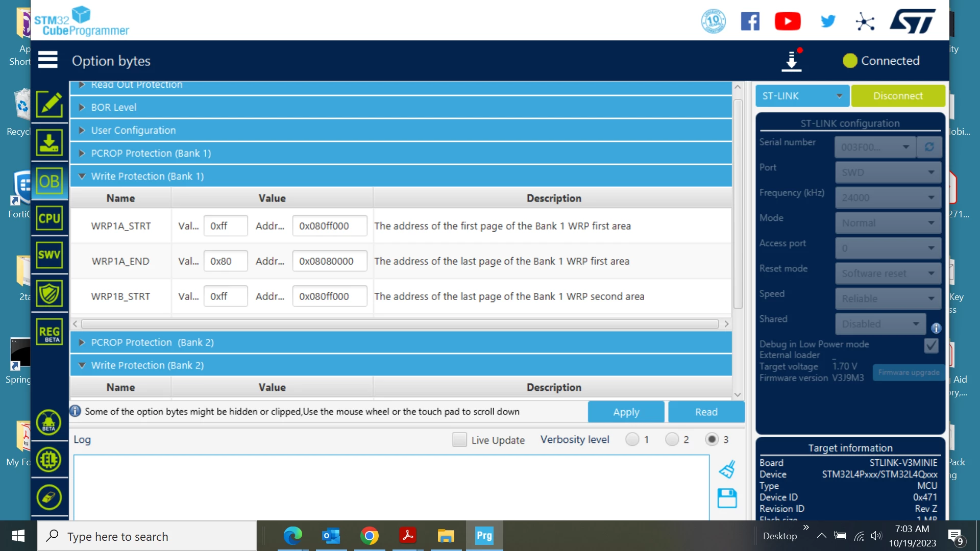Screen dimensions: 980x551
Task: Collapse Write Protection (Bank 1) section
Action: click(x=401, y=176)
